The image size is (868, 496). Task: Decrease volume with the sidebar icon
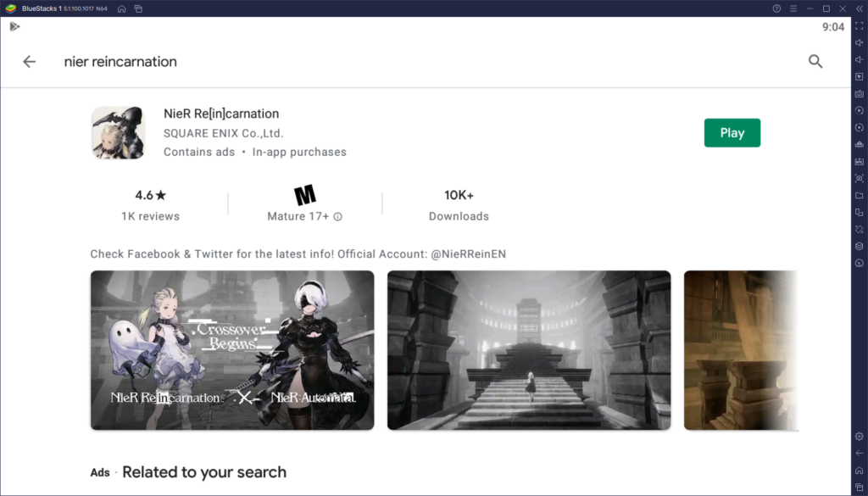pos(859,59)
